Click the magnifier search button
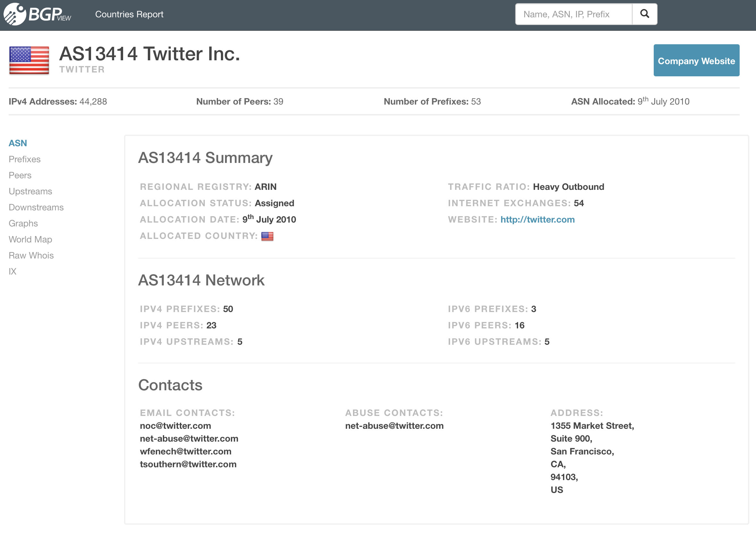Image resolution: width=756 pixels, height=533 pixels. point(644,14)
